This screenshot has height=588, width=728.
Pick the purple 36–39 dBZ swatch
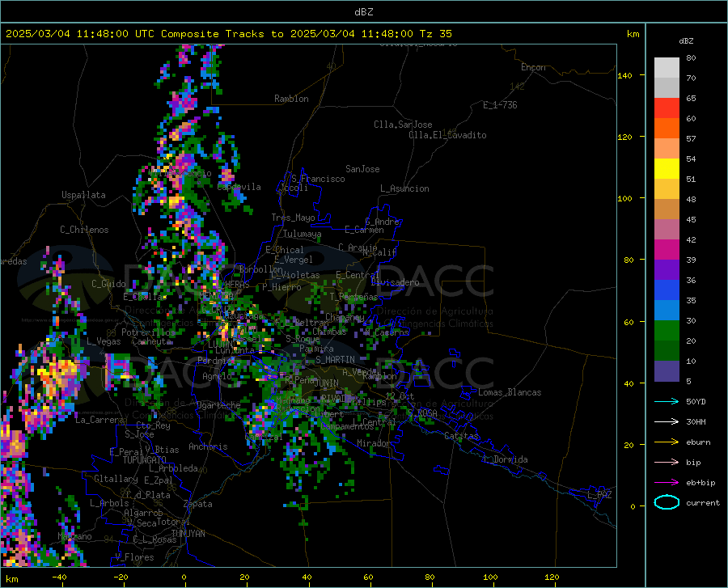coord(667,270)
